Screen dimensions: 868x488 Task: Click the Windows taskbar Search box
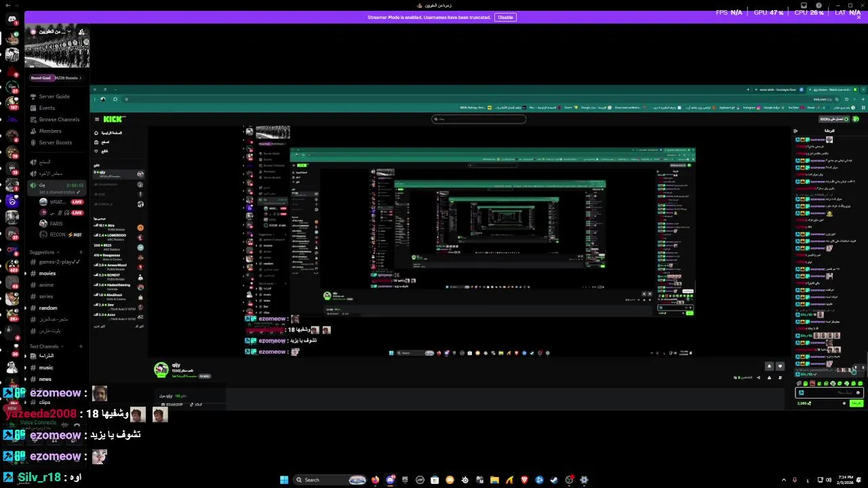point(330,480)
